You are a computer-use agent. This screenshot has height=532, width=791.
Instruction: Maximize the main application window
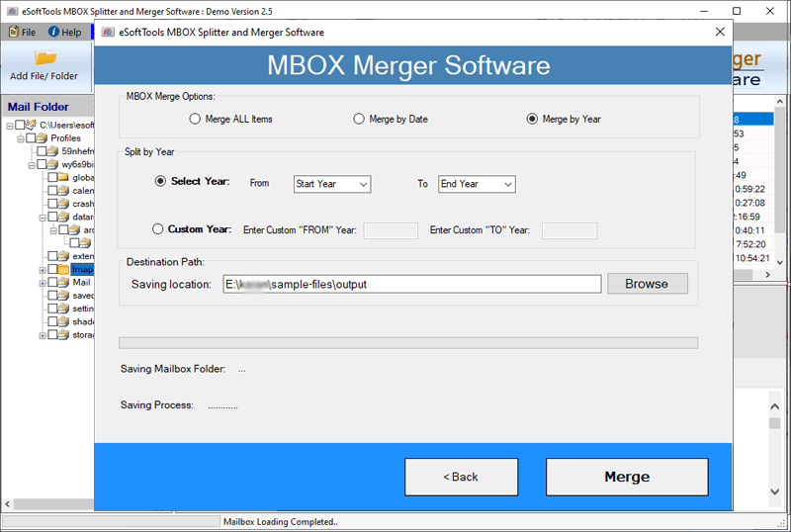pos(737,11)
